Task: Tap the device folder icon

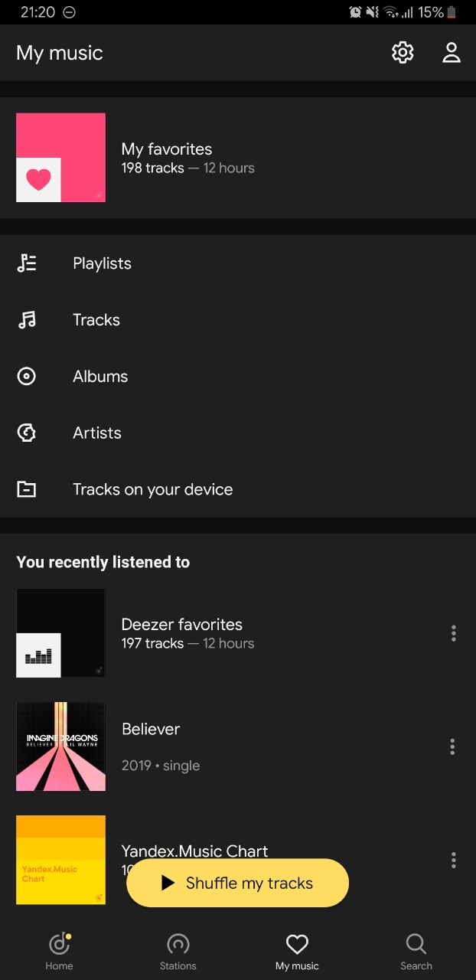Action: click(x=27, y=489)
